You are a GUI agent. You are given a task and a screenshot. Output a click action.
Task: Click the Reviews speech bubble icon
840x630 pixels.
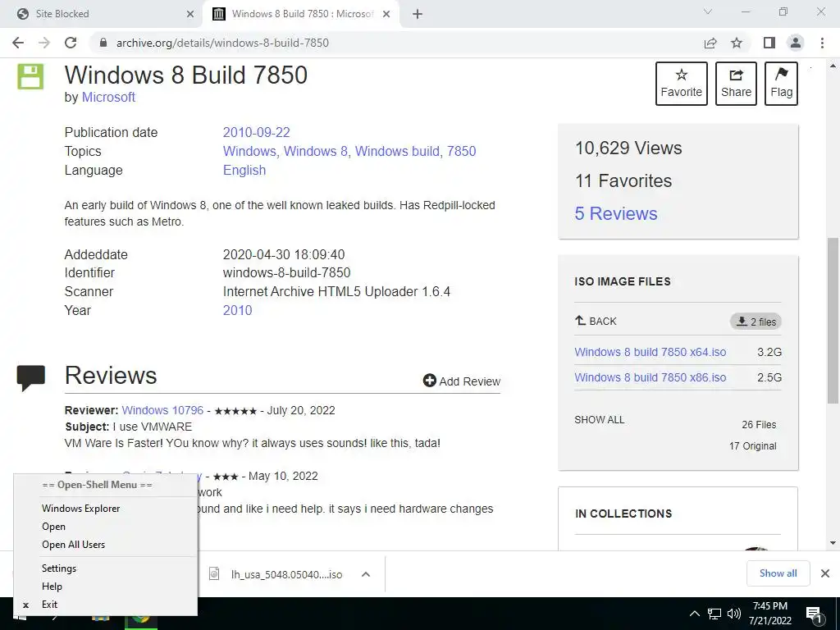click(x=31, y=377)
